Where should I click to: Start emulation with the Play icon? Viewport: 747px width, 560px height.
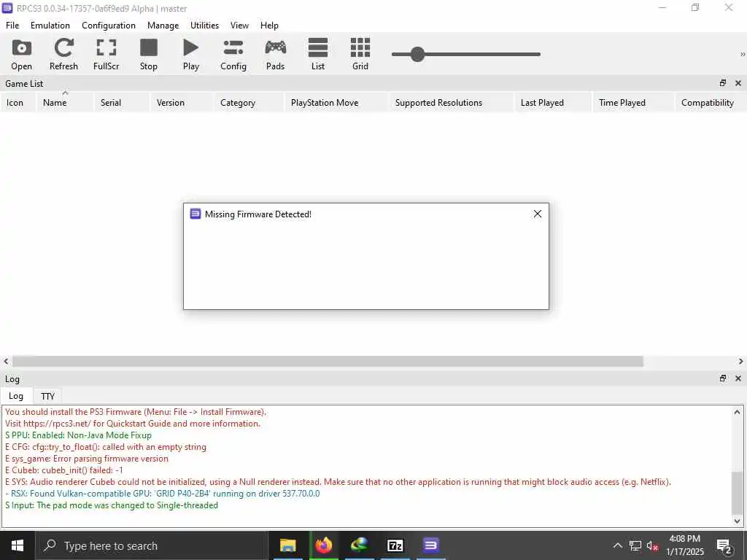(x=191, y=54)
